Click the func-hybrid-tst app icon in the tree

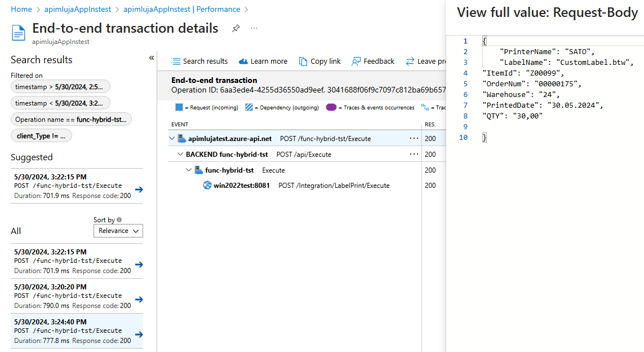[x=198, y=170]
